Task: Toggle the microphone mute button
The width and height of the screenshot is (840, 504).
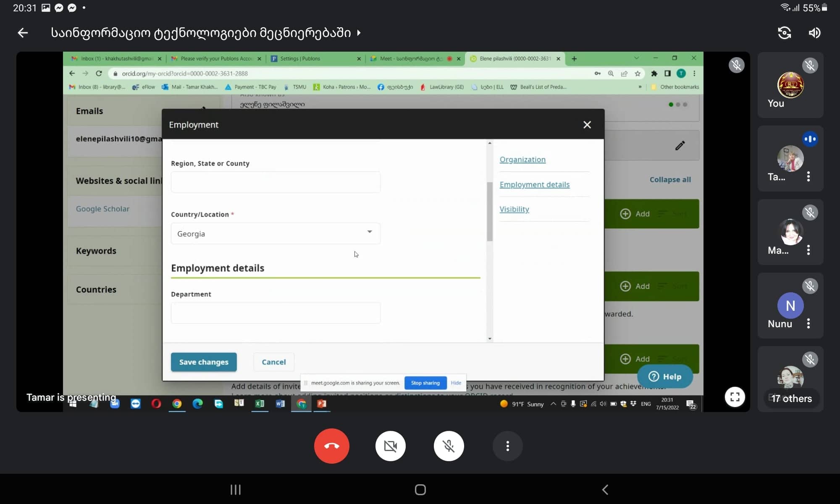Action: [x=449, y=446]
